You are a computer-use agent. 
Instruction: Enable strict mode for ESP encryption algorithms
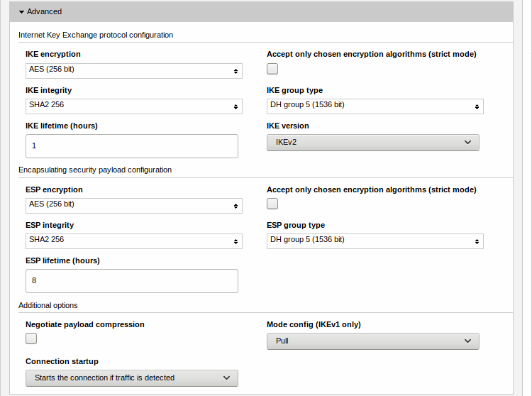(x=272, y=204)
